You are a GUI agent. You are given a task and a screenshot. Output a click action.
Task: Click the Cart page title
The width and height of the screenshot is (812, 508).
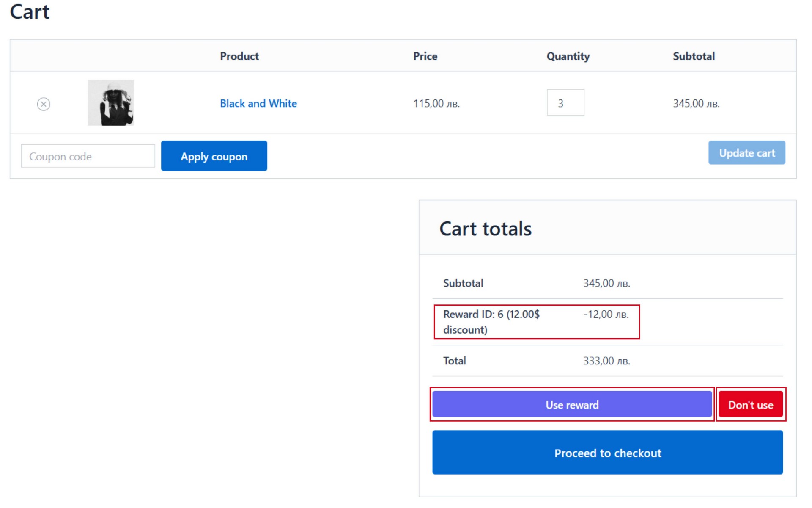click(x=30, y=12)
